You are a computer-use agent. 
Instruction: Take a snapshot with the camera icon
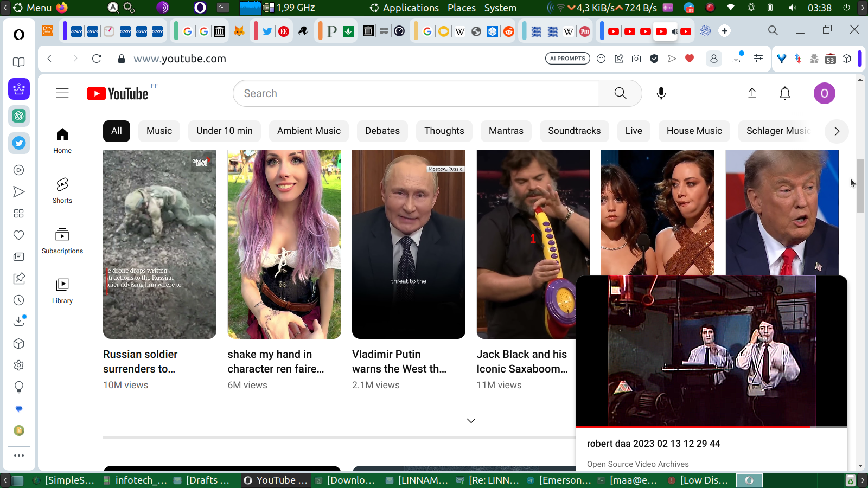(x=636, y=59)
